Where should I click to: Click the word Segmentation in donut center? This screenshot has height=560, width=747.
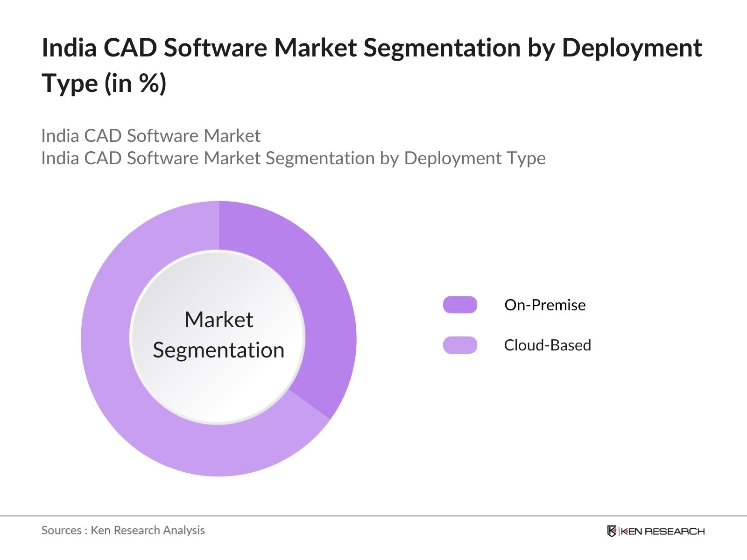[218, 350]
